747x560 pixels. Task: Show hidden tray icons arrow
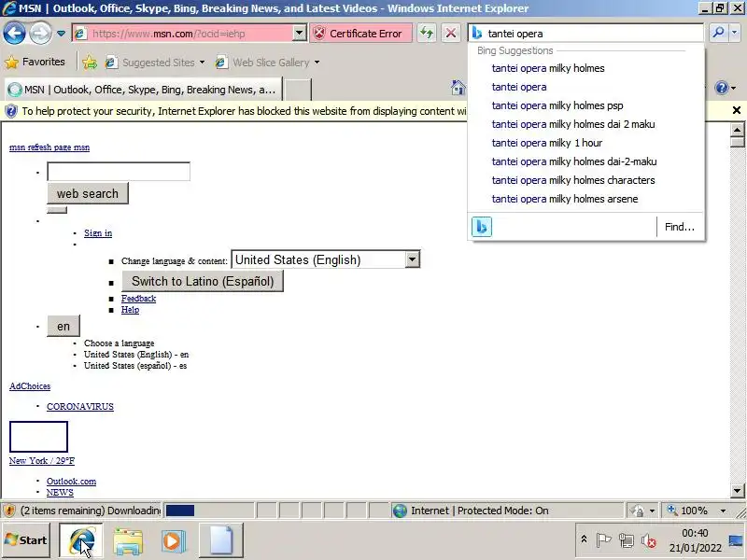coord(584,539)
